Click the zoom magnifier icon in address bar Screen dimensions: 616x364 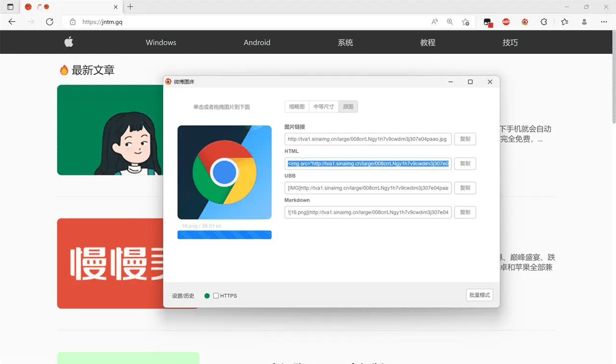pos(450,22)
